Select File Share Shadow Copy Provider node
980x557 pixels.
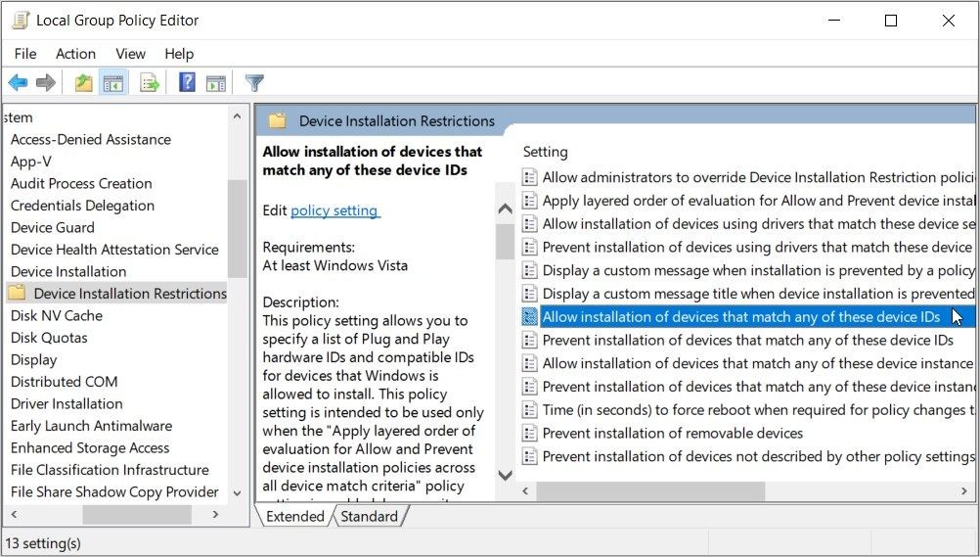114,492
